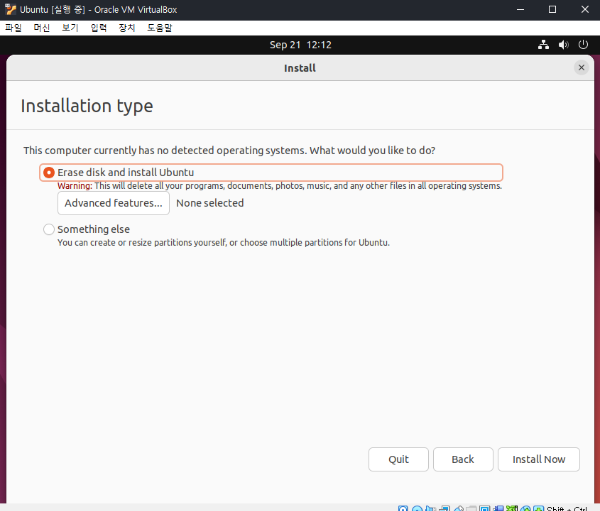The image size is (600, 511).
Task: Click the Sep 21 12:12 clock
Action: click(x=300, y=45)
